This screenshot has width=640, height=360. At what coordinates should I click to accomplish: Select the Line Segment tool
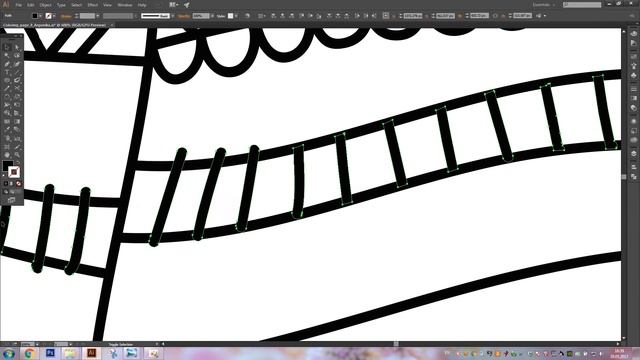coord(18,72)
